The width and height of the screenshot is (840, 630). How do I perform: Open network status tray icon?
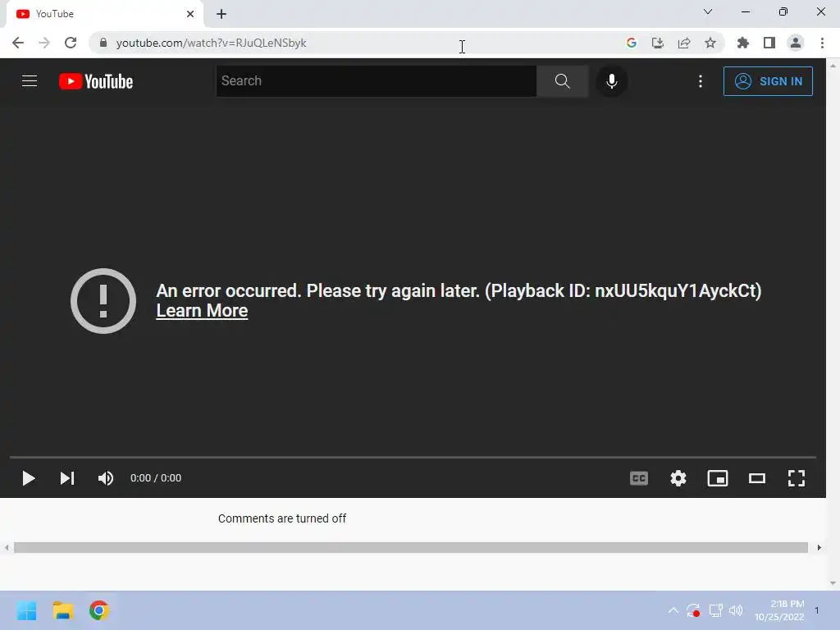pyautogui.click(x=715, y=610)
